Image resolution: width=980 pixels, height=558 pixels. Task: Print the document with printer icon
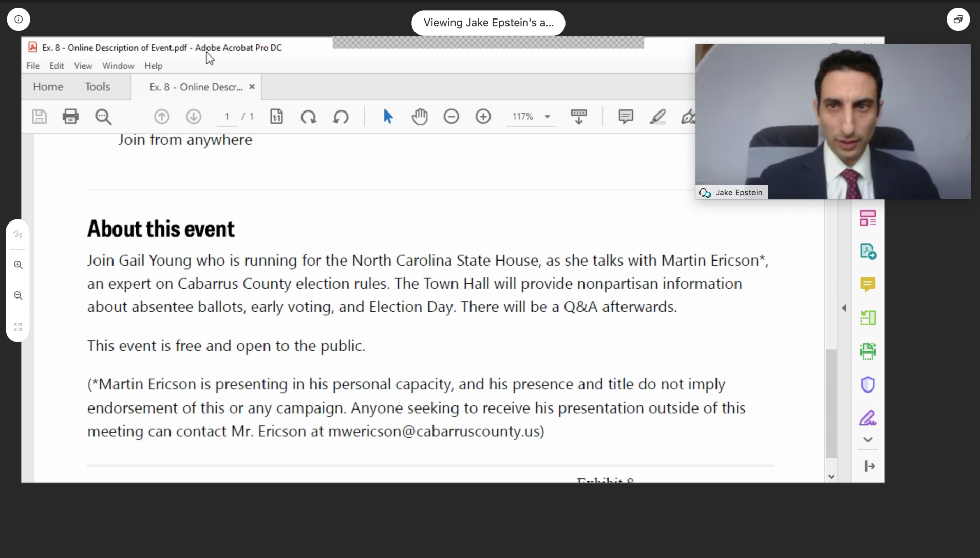pyautogui.click(x=70, y=117)
